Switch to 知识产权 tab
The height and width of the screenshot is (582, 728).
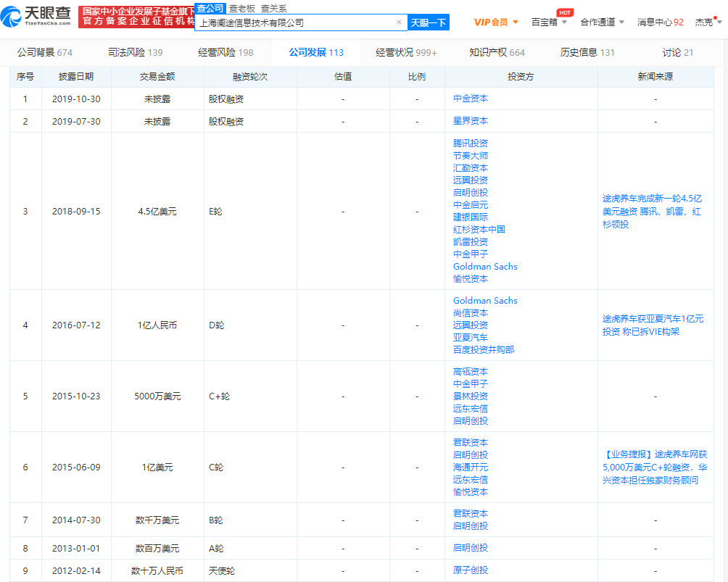click(497, 52)
